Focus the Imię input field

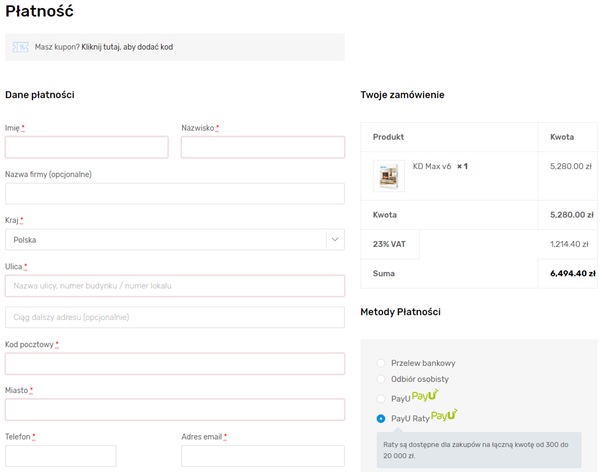[86, 148]
